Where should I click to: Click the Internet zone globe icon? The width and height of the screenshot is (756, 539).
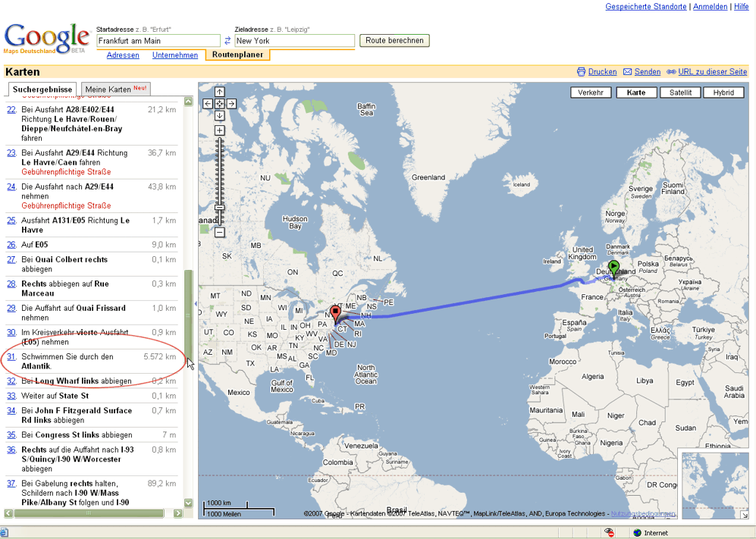click(x=638, y=533)
